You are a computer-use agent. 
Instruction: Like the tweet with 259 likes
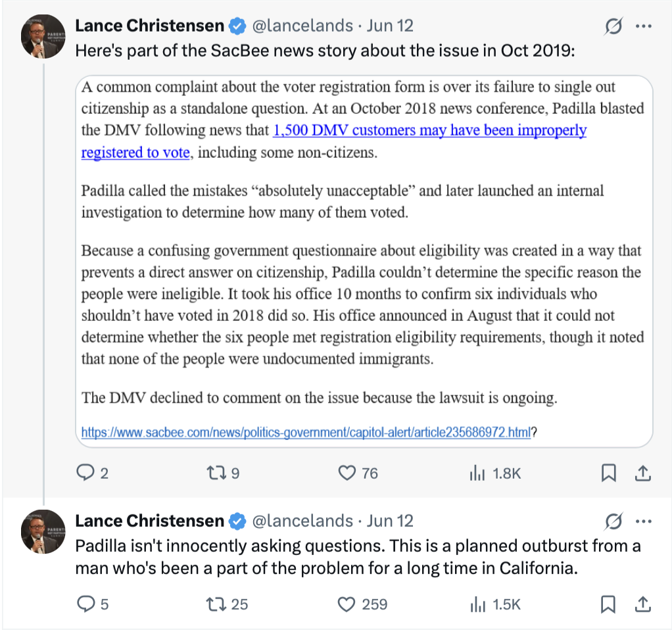(347, 604)
